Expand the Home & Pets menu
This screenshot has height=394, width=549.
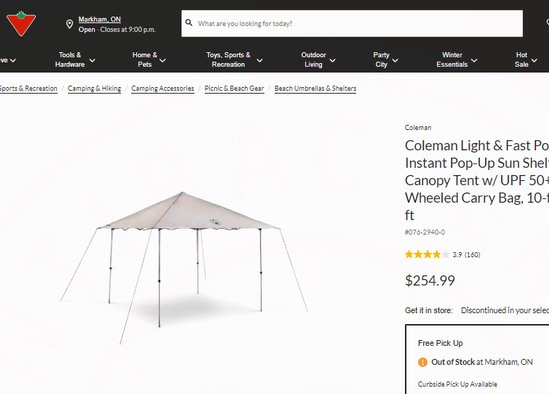pyautogui.click(x=149, y=60)
